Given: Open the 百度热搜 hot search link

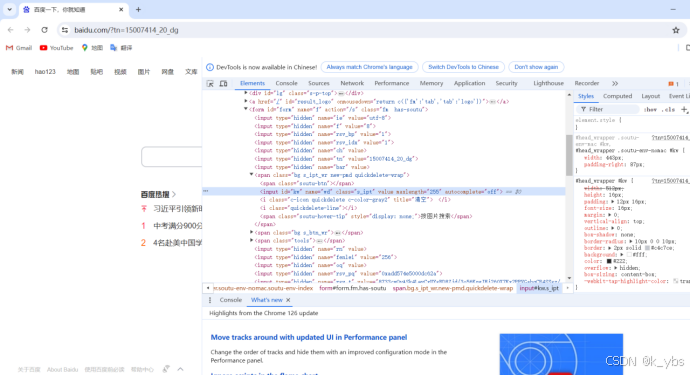Looking at the screenshot, I should tap(158, 194).
